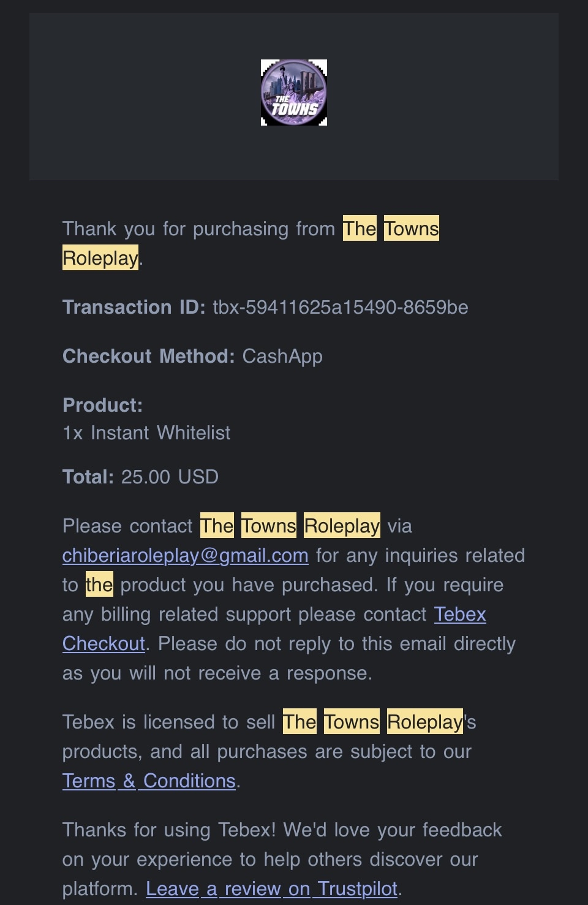Click the highlighted lowercase word "the"
Screen dimensions: 588x905
(x=99, y=585)
